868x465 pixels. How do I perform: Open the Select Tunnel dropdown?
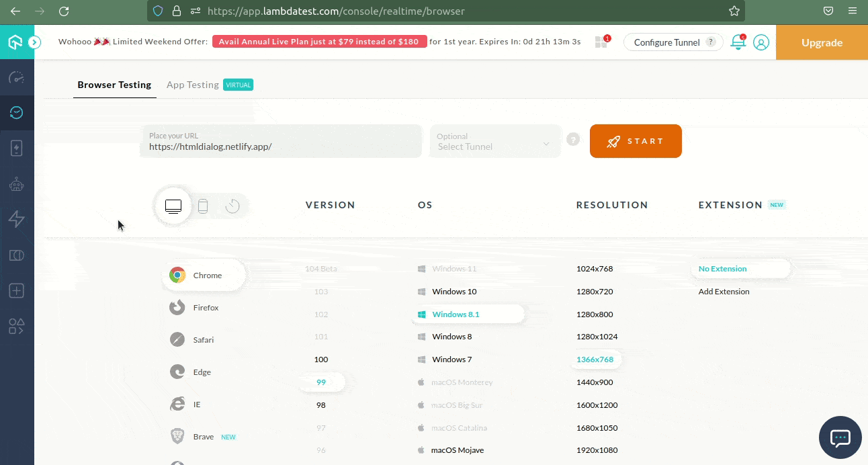tap(495, 146)
